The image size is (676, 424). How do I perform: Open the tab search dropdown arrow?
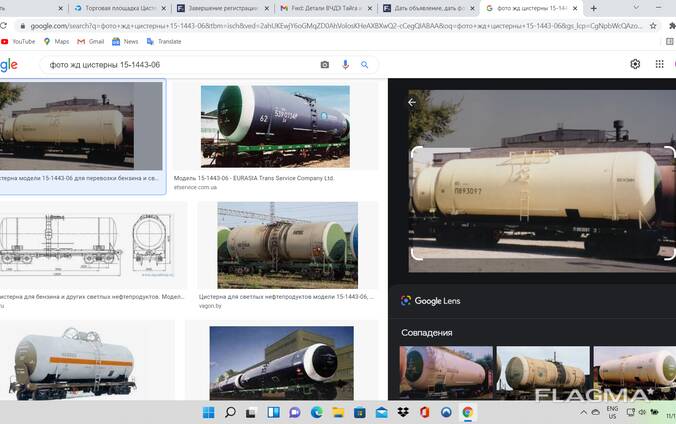(636, 8)
